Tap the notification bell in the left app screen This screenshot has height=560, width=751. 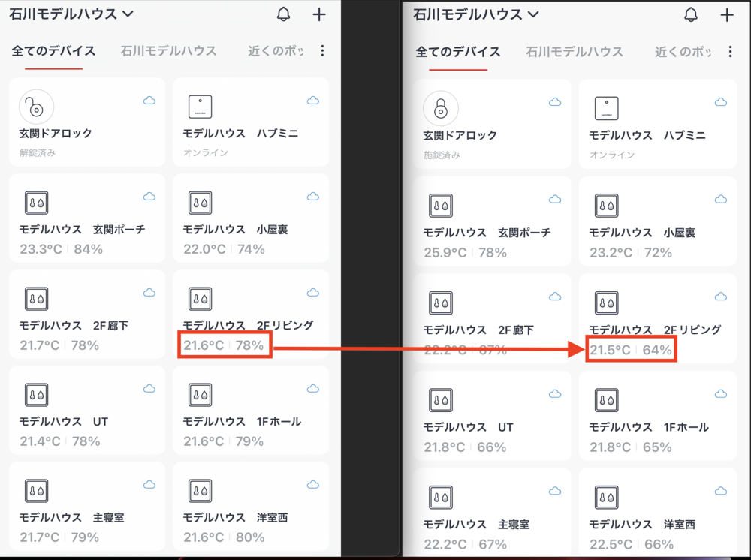[284, 14]
